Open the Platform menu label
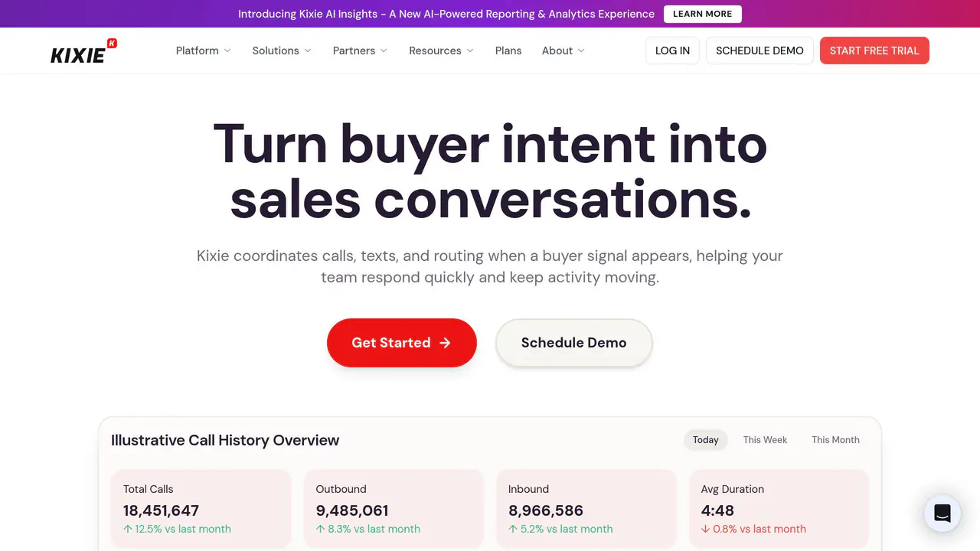The height and width of the screenshot is (551, 980). (198, 51)
